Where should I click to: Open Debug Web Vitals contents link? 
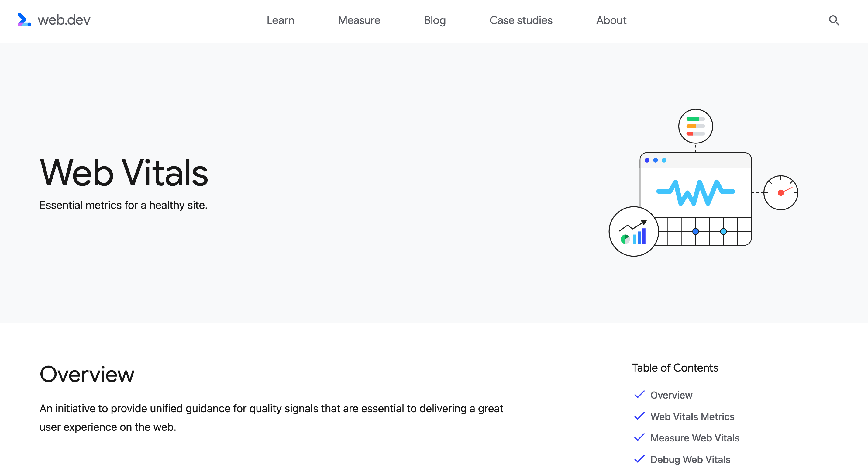[x=690, y=459]
